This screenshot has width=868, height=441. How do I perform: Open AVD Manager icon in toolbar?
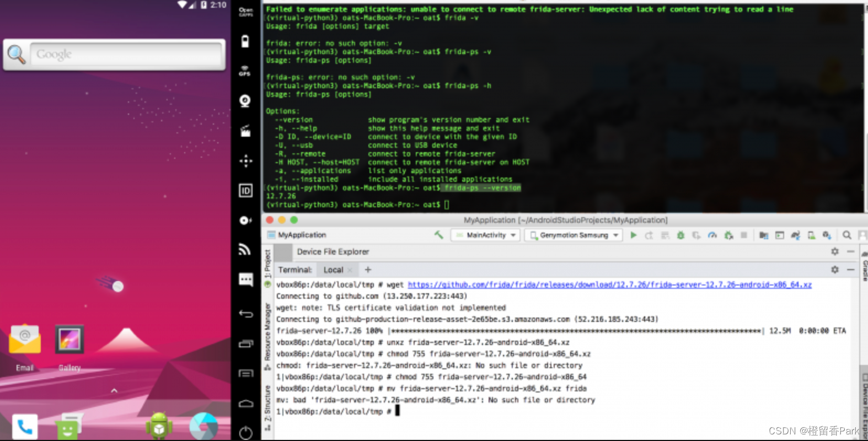[x=811, y=235]
